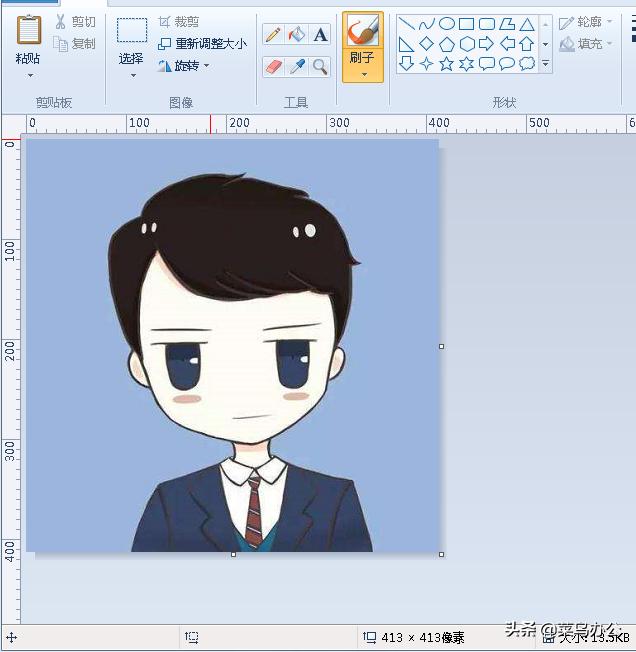Screen dimensions: 636x652
Task: Select the Polygon shape
Action: coord(507,24)
